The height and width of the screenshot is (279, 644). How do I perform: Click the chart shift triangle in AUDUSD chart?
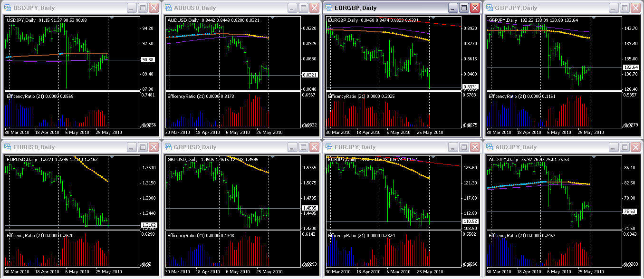coord(272,18)
